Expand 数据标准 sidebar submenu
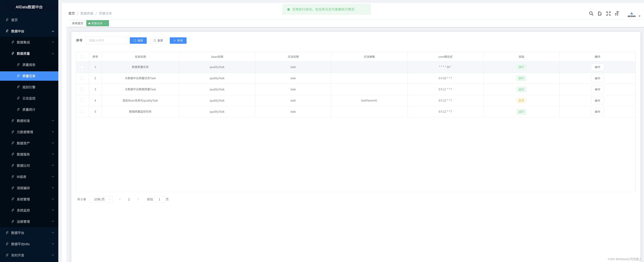 point(29,121)
